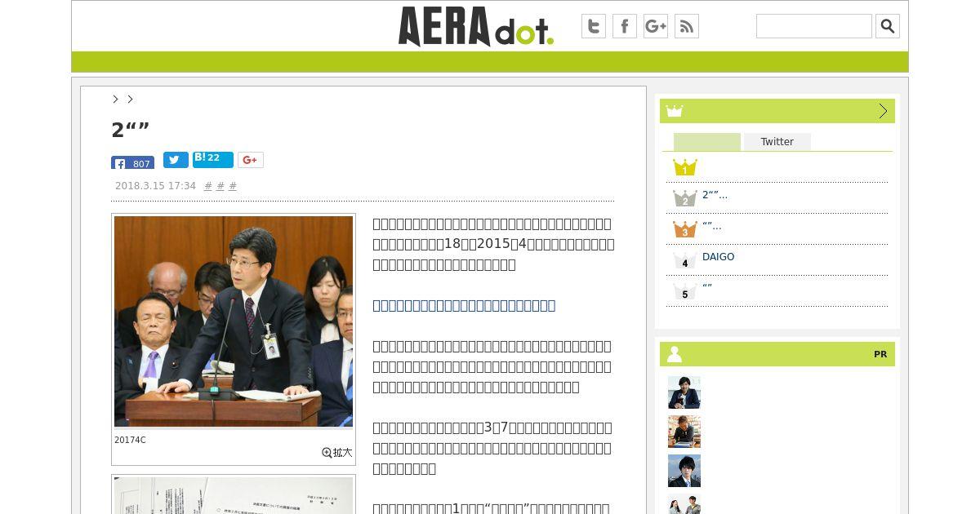Click the first breadcrumb chevron arrow

116,99
